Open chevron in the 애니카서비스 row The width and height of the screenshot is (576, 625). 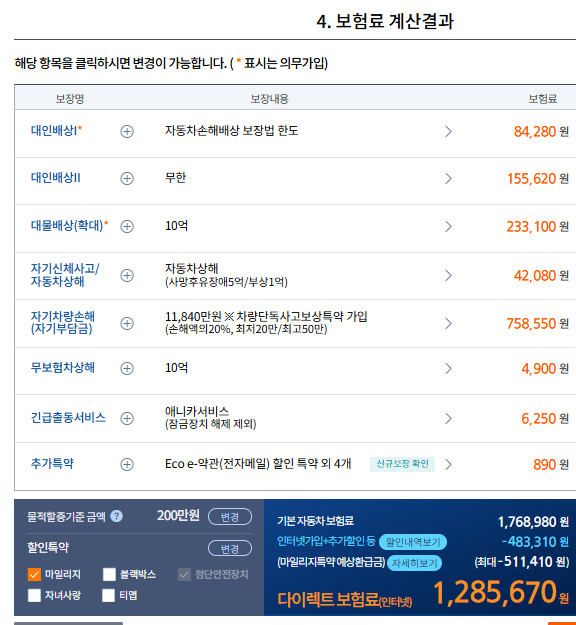pos(448,419)
